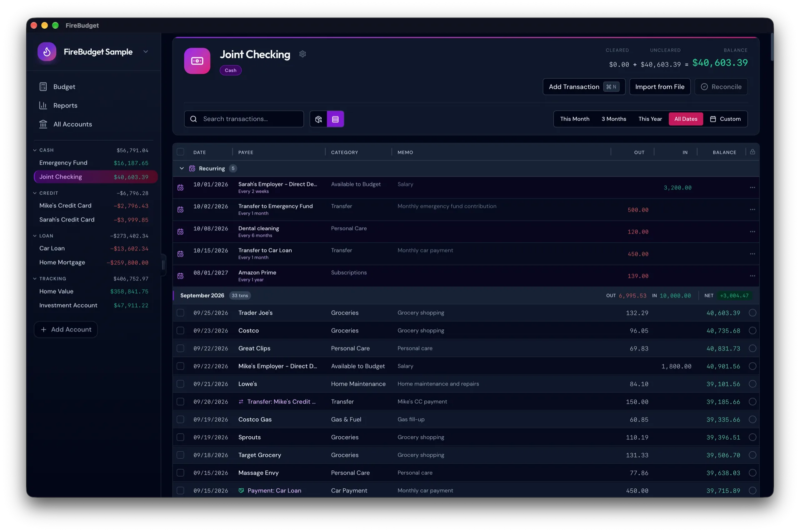Check the Trader Joe's transaction checkbox

click(180, 313)
